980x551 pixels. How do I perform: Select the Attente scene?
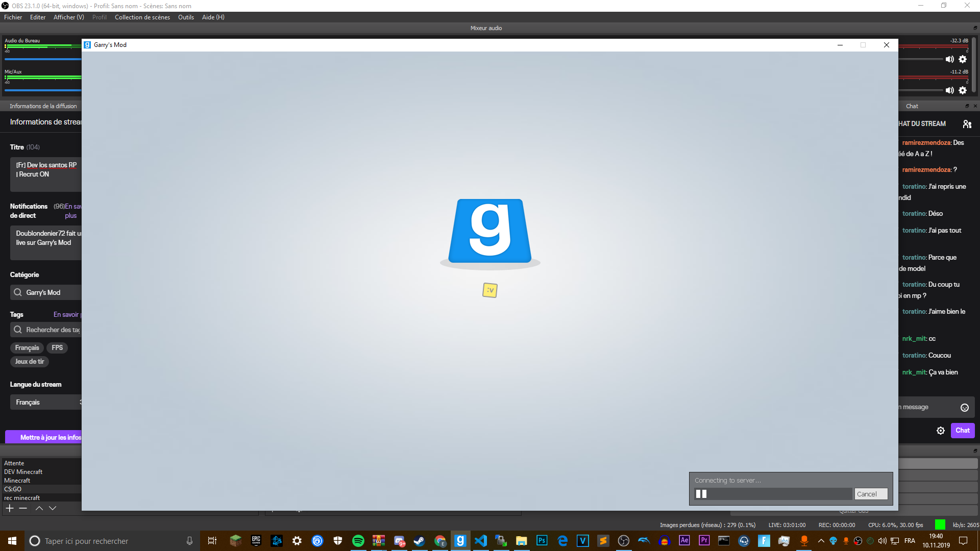(x=14, y=463)
